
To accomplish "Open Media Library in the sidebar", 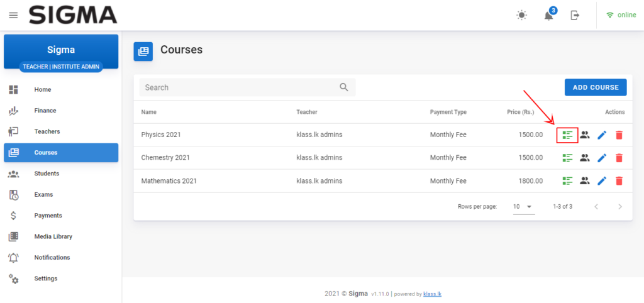I will click(x=53, y=236).
